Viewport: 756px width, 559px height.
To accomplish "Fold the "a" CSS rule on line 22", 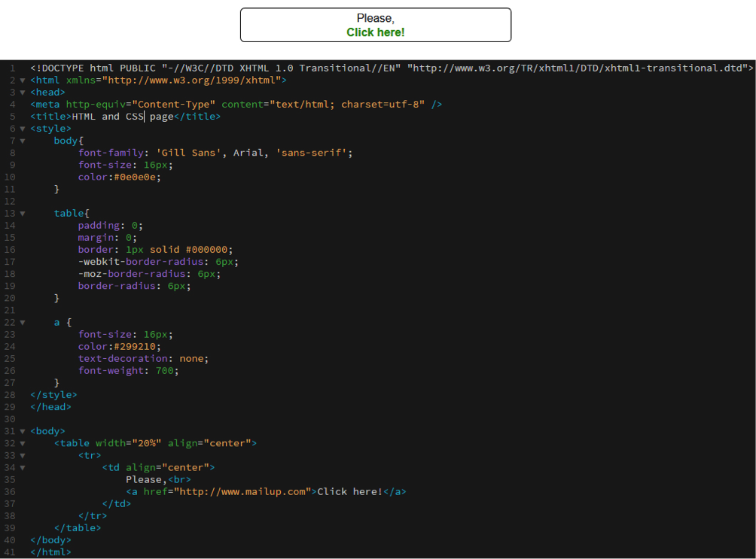I will (x=23, y=322).
